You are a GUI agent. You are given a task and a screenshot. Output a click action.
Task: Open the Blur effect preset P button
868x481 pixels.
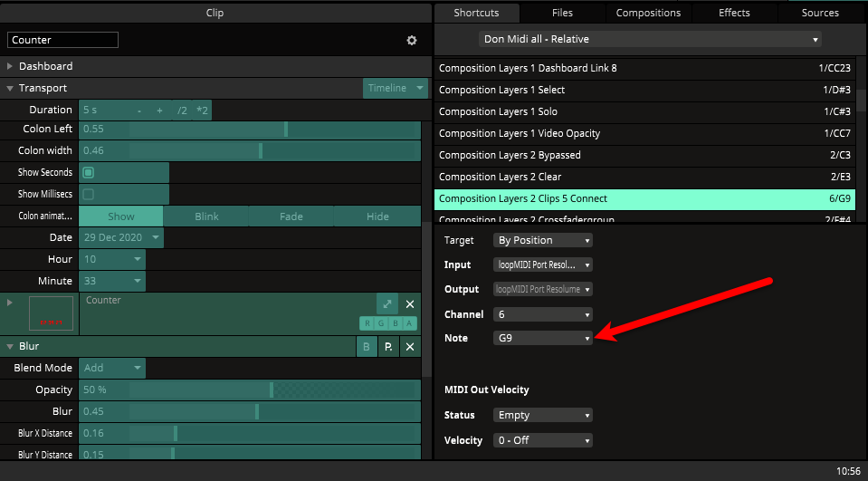click(x=388, y=347)
